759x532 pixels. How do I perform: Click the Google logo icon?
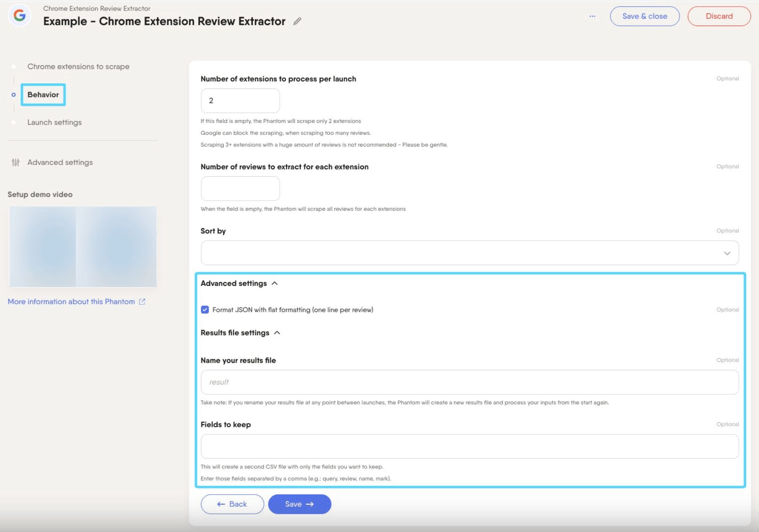pyautogui.click(x=19, y=16)
